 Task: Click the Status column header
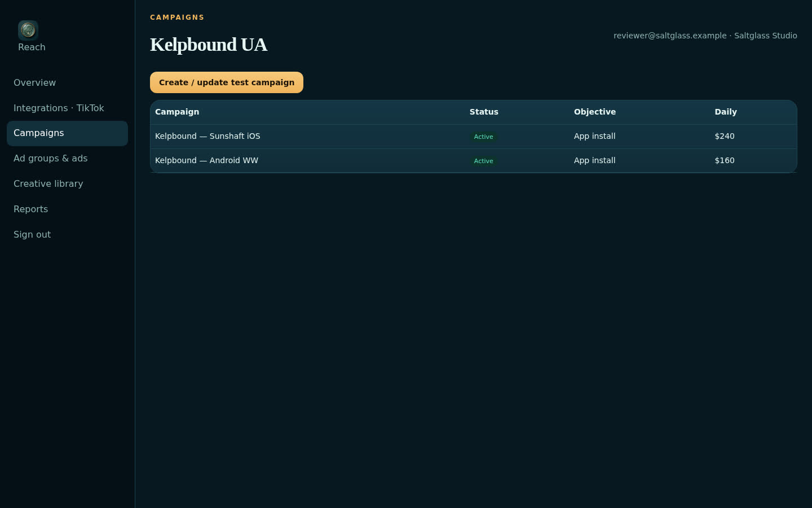[484, 112]
